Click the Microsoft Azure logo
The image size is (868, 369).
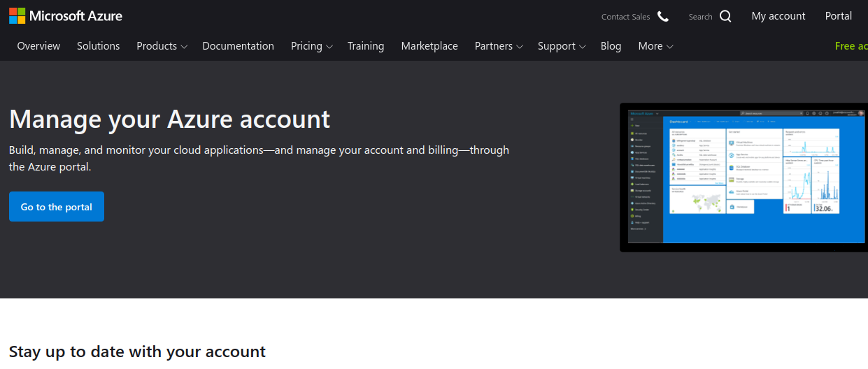coord(66,15)
